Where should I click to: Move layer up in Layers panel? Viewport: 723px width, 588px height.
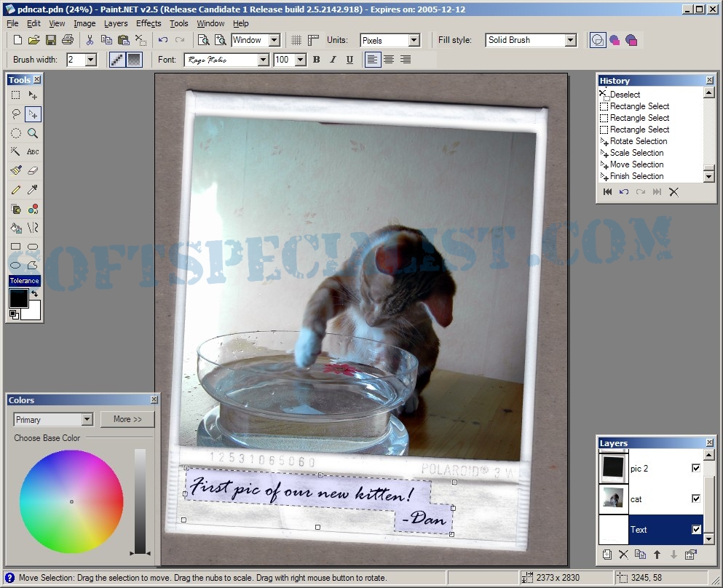pos(657,555)
